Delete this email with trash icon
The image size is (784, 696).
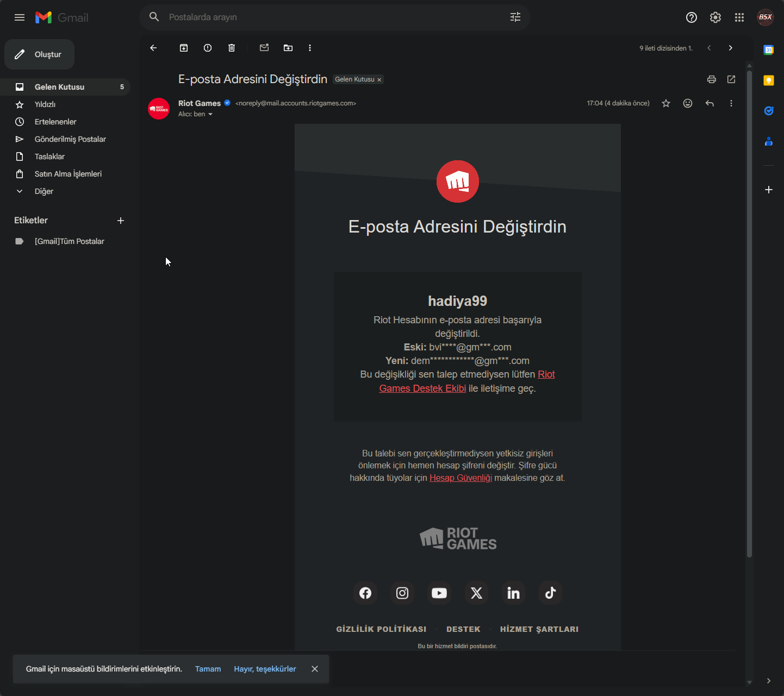coord(232,48)
